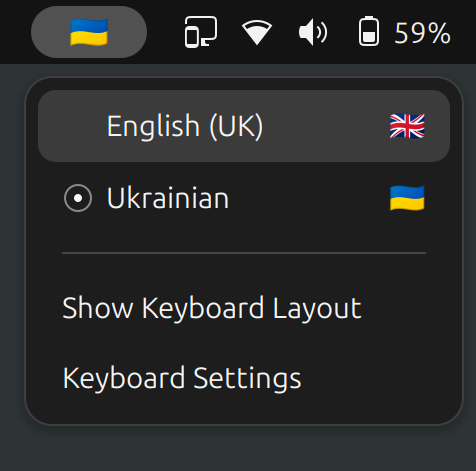Dismiss menu by clicking grey area below popup

(238, 450)
